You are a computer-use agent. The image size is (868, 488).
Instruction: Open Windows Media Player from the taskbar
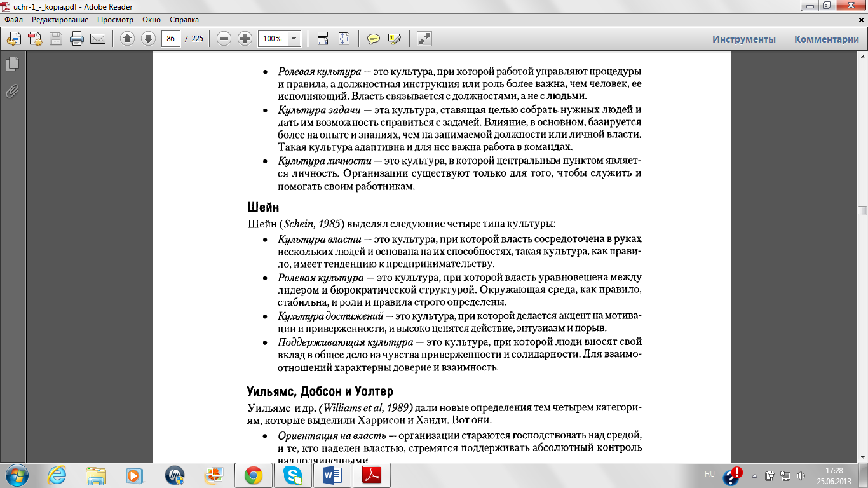click(135, 475)
